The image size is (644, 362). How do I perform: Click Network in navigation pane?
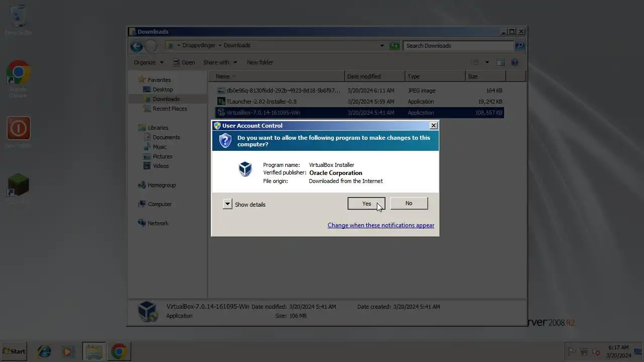pyautogui.click(x=158, y=223)
